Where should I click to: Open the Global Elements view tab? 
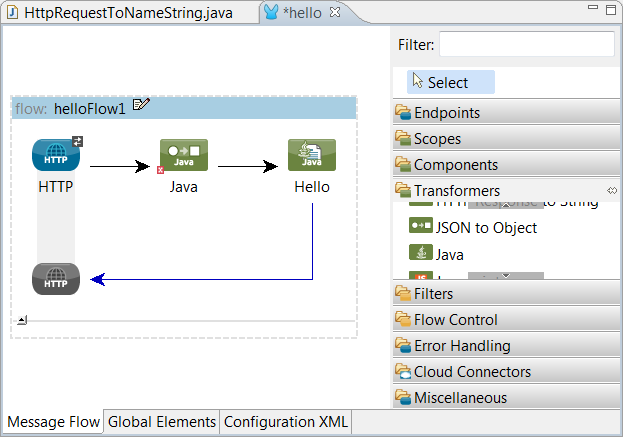[161, 422]
